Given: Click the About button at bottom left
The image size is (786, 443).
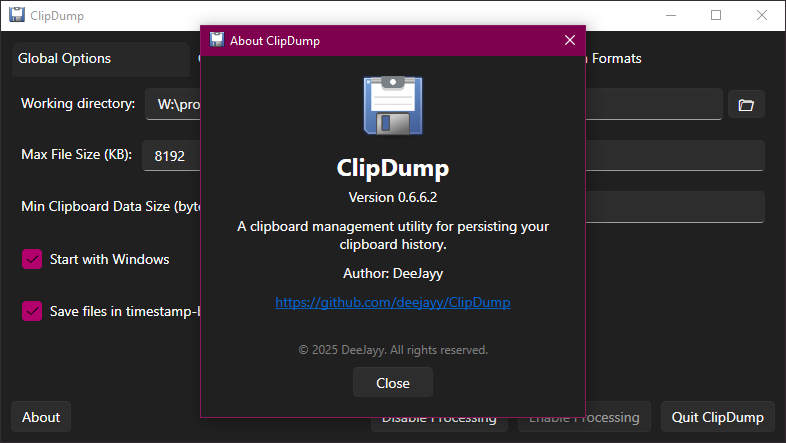Looking at the screenshot, I should tap(41, 417).
